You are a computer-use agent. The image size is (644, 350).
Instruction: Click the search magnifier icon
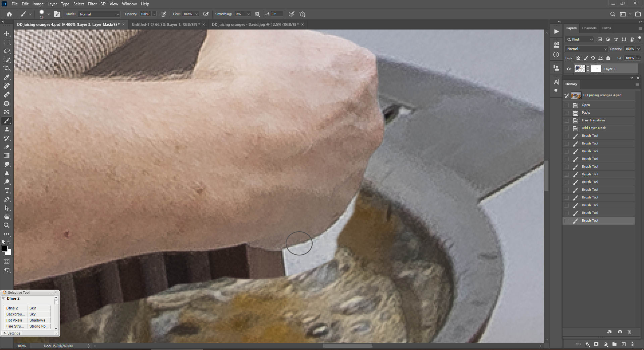tap(613, 14)
